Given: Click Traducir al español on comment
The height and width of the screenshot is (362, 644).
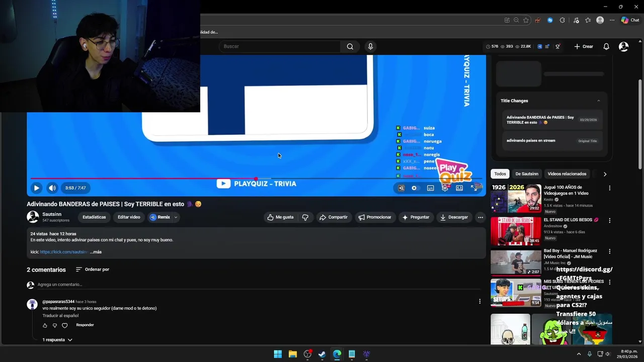Looking at the screenshot, I should [x=60, y=316].
